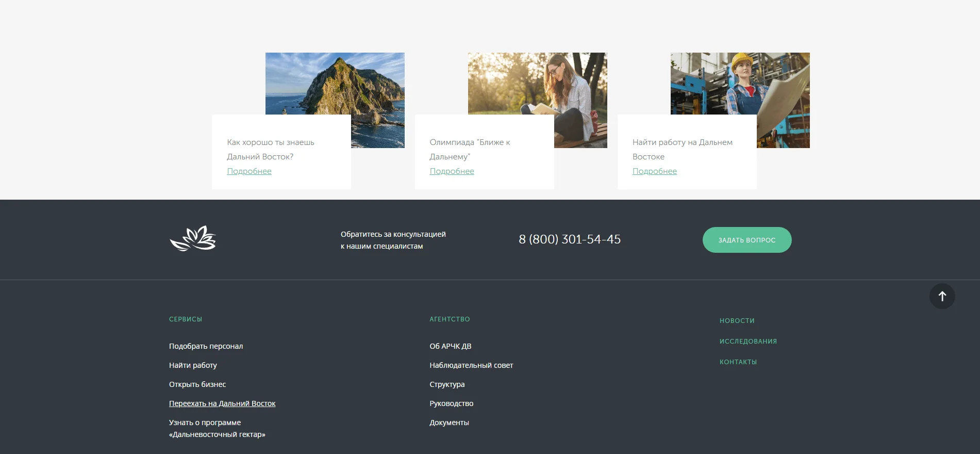Viewport: 980px width, 454px height.
Task: Open Подробнее under Олимпиада Ближе к Дальнему
Action: 452,171
